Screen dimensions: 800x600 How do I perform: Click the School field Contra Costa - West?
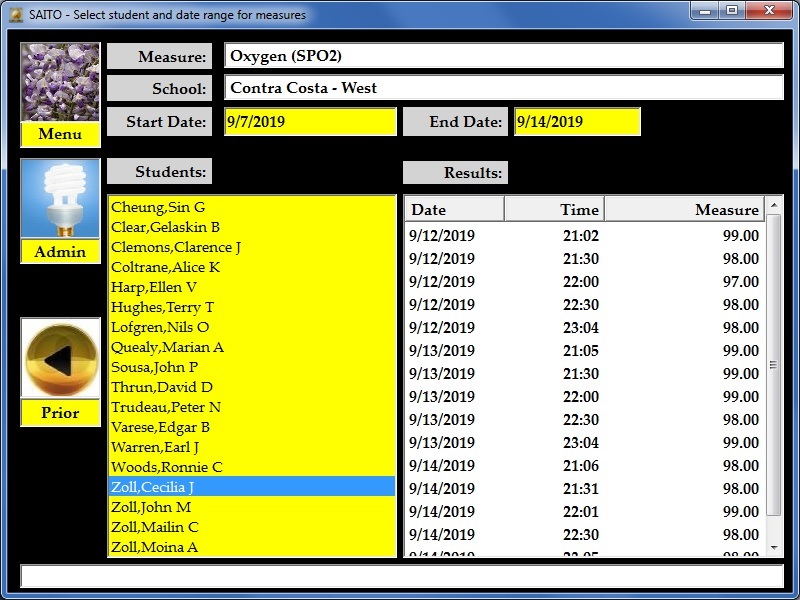[x=503, y=88]
